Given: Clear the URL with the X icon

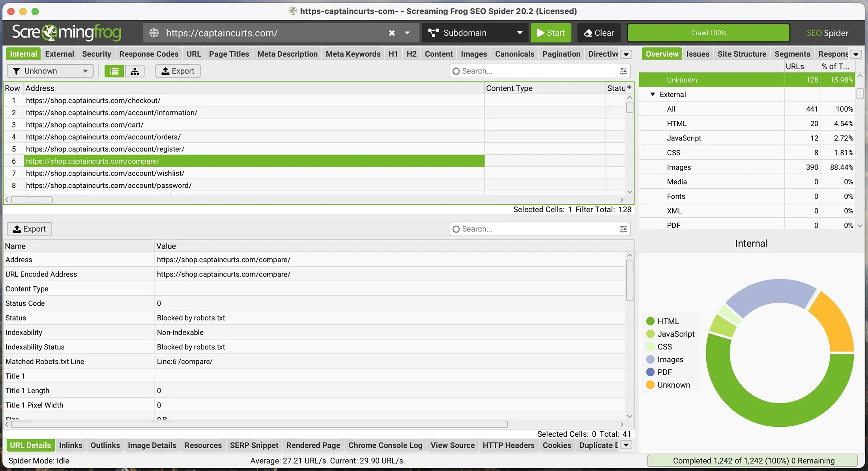Looking at the screenshot, I should click(x=392, y=33).
